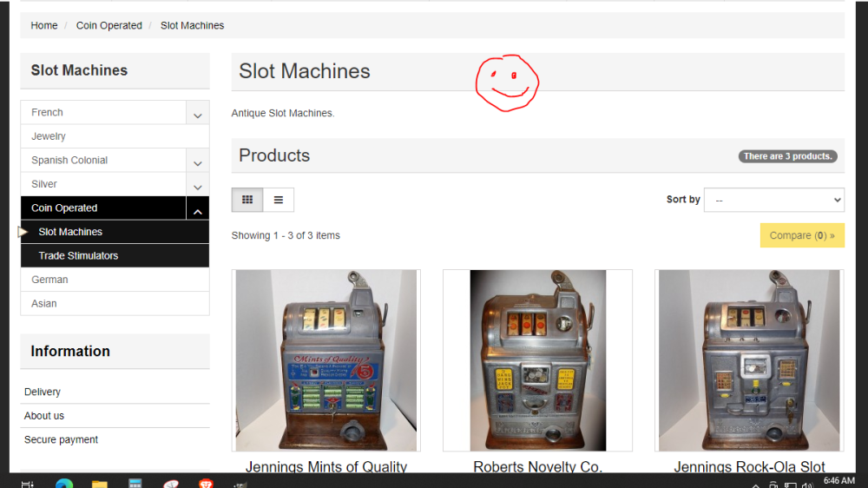Open the Delivery information link

[x=43, y=392]
